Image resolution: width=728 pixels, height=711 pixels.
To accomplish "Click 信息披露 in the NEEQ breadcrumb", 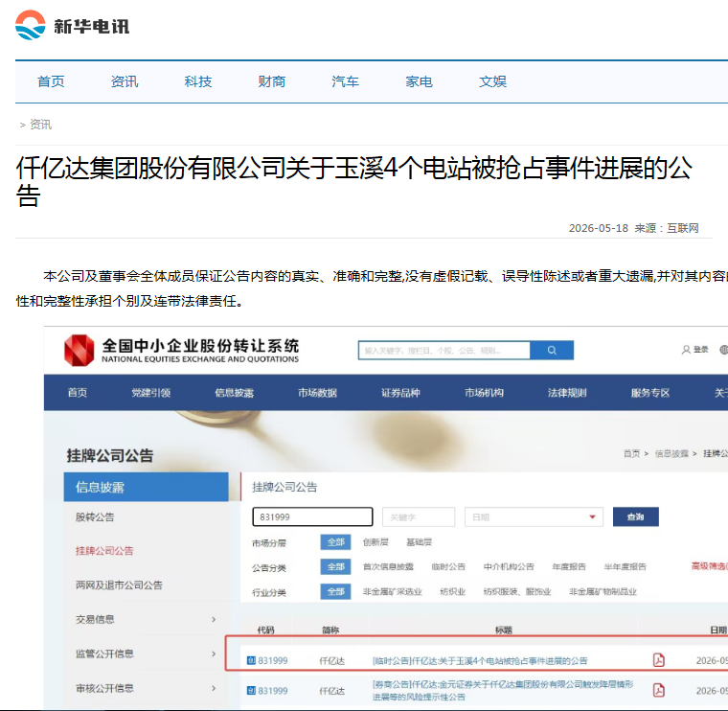I will [x=671, y=453].
